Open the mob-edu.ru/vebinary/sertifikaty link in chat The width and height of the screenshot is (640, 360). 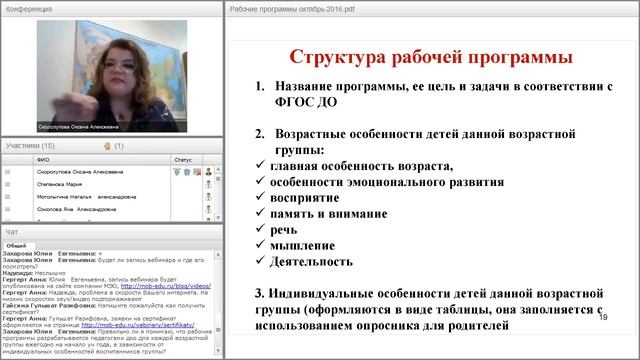[138, 325]
